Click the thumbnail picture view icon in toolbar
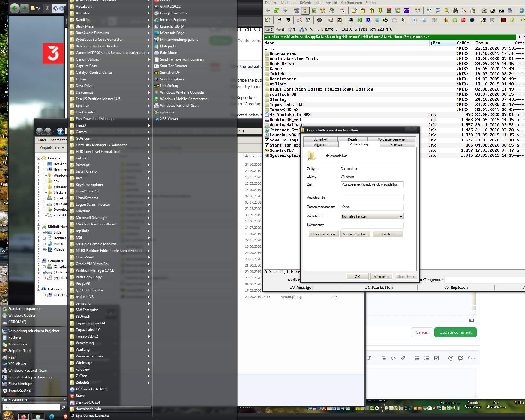This screenshot has height=420, width=525. [314, 10]
